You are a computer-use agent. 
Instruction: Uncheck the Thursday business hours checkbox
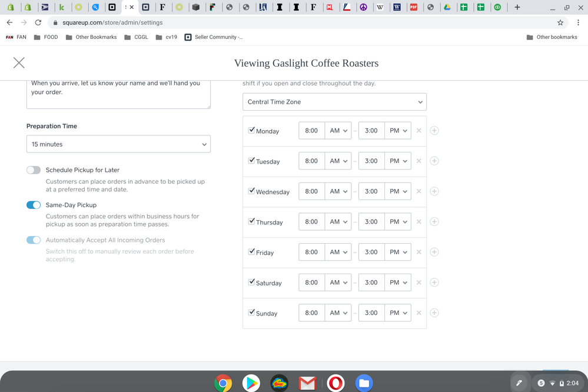coord(252,221)
